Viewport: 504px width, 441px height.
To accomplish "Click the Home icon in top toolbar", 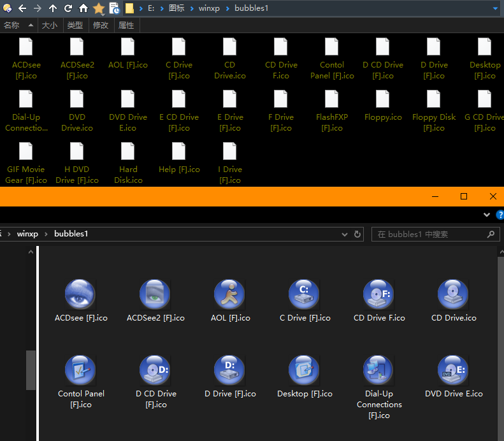I will pyautogui.click(x=83, y=9).
